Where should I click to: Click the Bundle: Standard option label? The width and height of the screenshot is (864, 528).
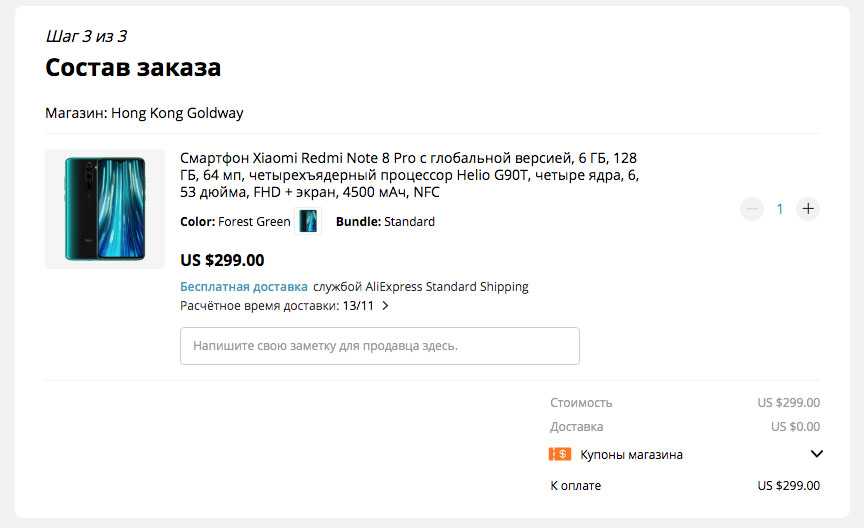coord(385,222)
